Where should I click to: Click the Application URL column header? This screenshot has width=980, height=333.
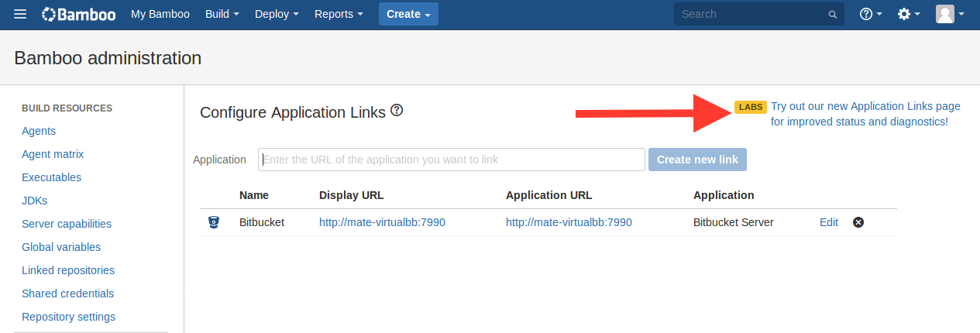pos(548,195)
